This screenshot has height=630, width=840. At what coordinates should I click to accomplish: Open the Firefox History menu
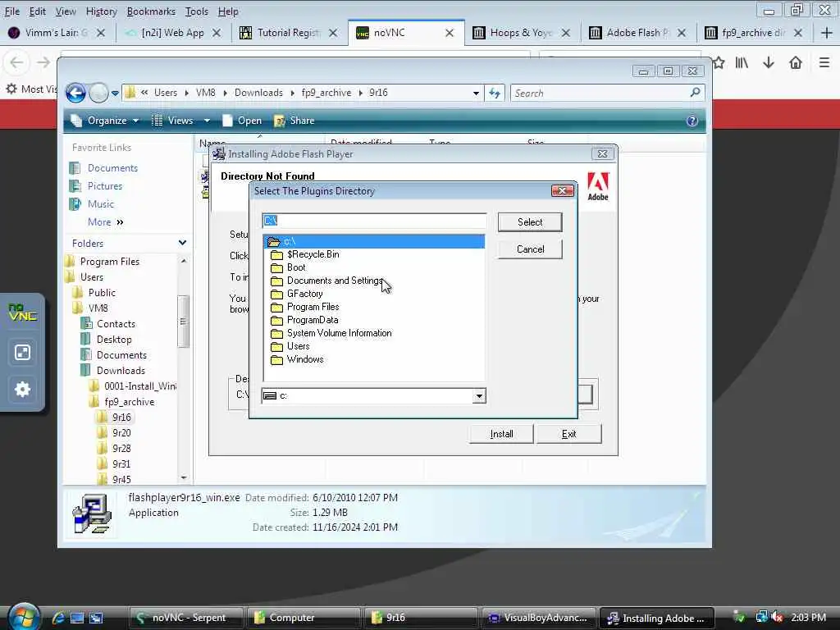pos(101,11)
